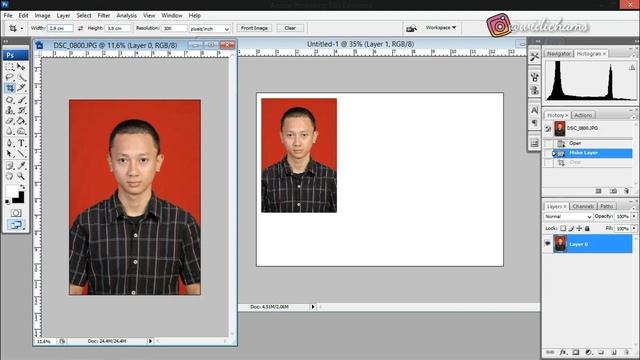The height and width of the screenshot is (360, 640).
Task: Select the Quick Selection tool
Action: pos(21,77)
